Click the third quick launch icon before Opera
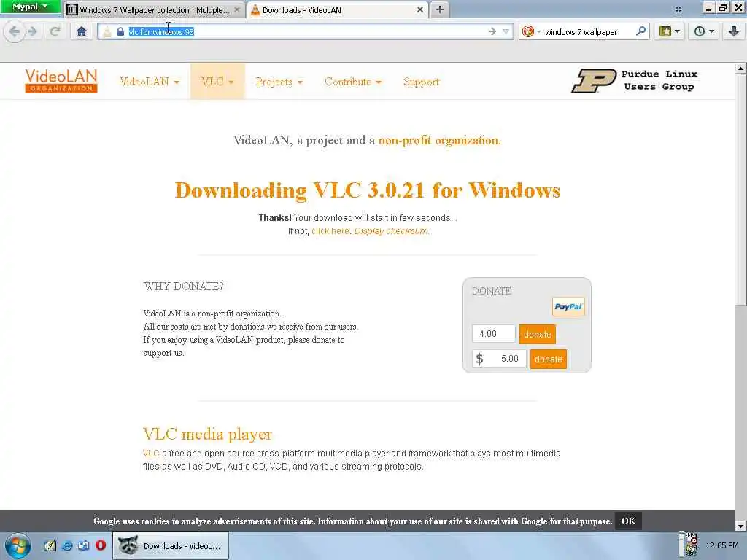Image resolution: width=747 pixels, height=560 pixels. pyautogui.click(x=83, y=545)
